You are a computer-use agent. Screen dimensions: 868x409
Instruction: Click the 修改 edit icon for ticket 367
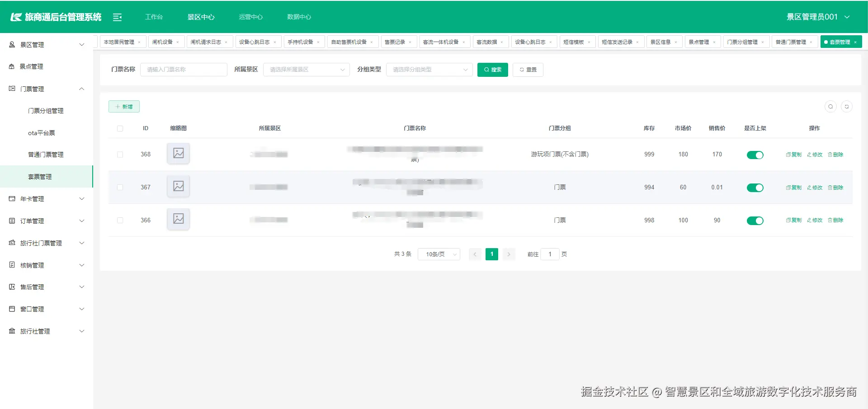[814, 187]
